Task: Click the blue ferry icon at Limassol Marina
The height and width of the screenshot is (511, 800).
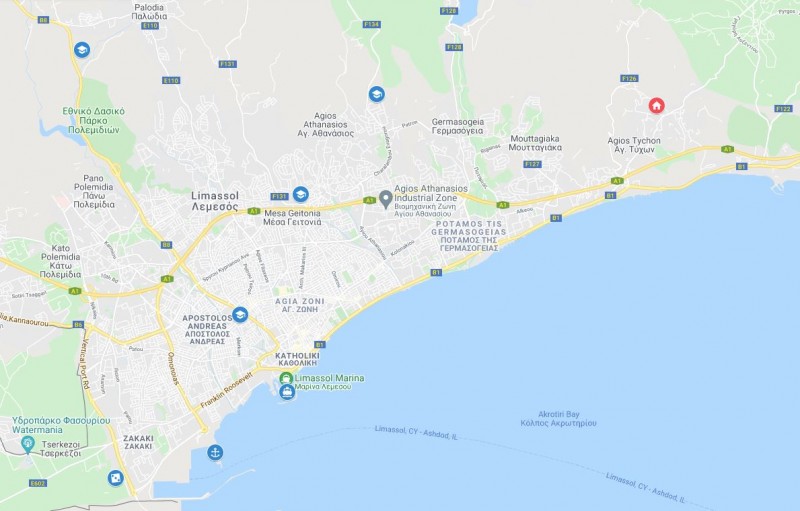Action: point(287,392)
